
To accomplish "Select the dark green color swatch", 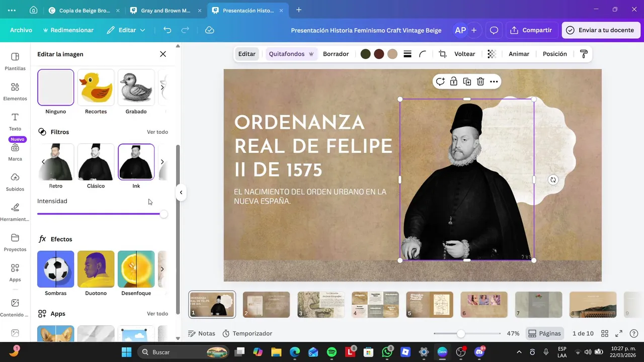I will 365,54.
